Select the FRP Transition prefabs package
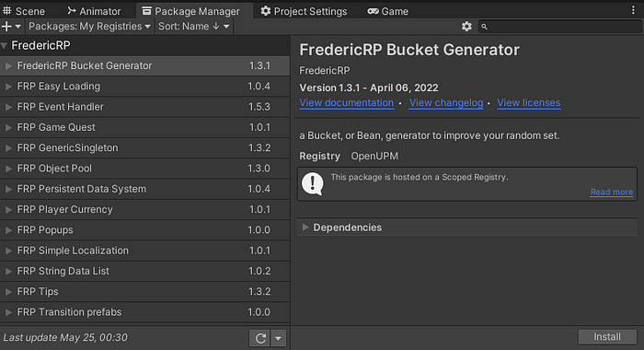The width and height of the screenshot is (644, 350). click(144, 312)
